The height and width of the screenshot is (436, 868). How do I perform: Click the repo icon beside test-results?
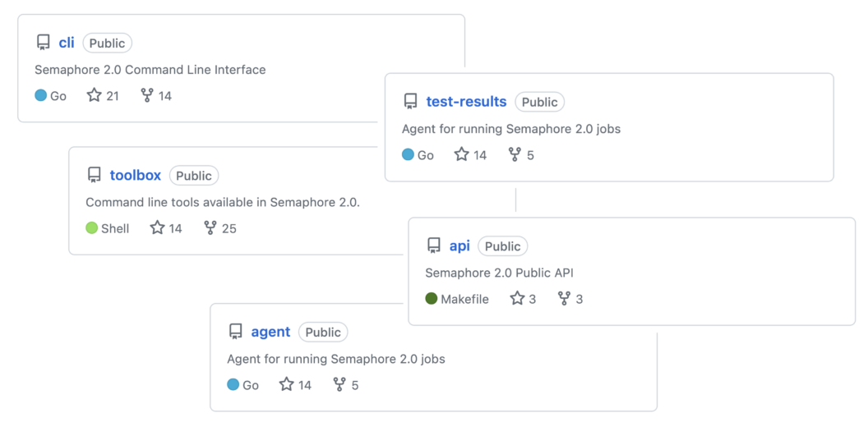(x=411, y=101)
